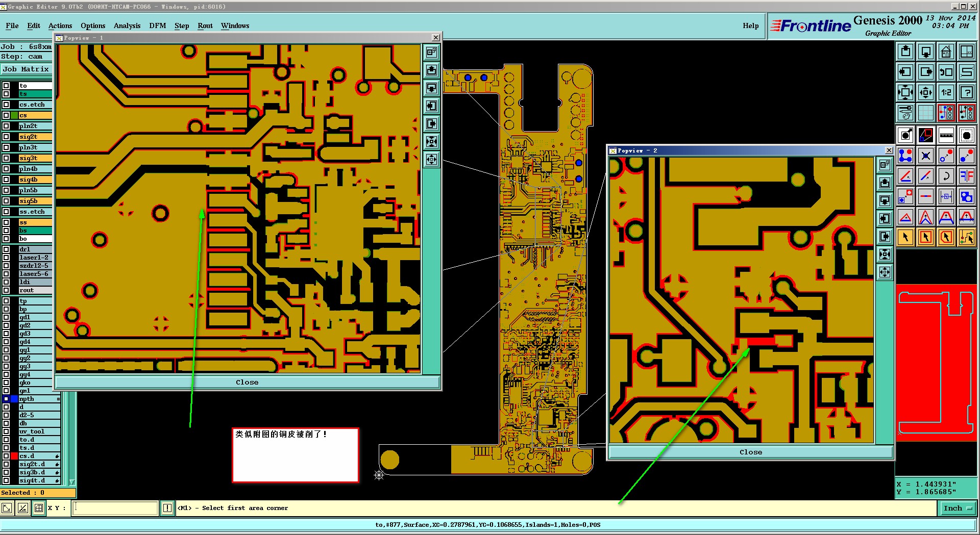This screenshot has width=980, height=535.
Task: Select the netlist pointer selection tool
Action: 966,237
